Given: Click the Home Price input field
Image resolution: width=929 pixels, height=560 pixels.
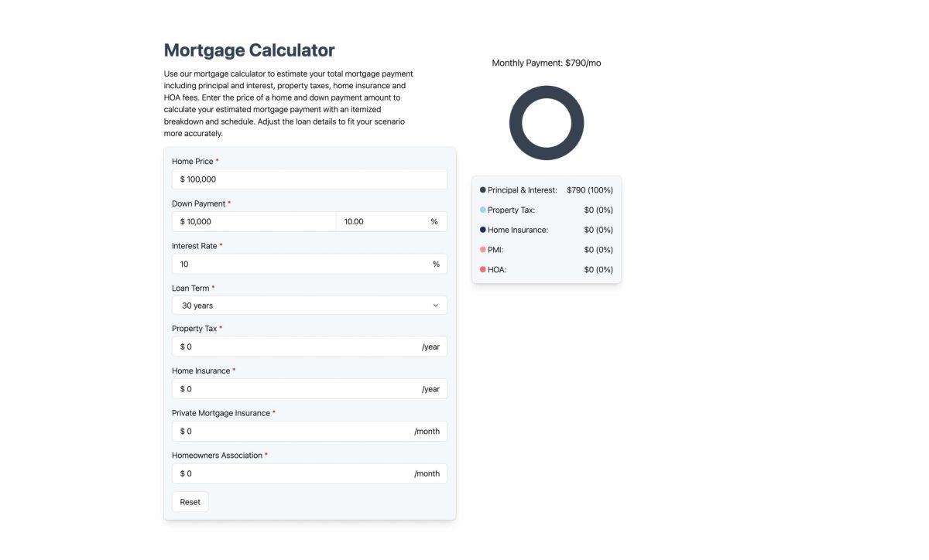Looking at the screenshot, I should [x=310, y=179].
